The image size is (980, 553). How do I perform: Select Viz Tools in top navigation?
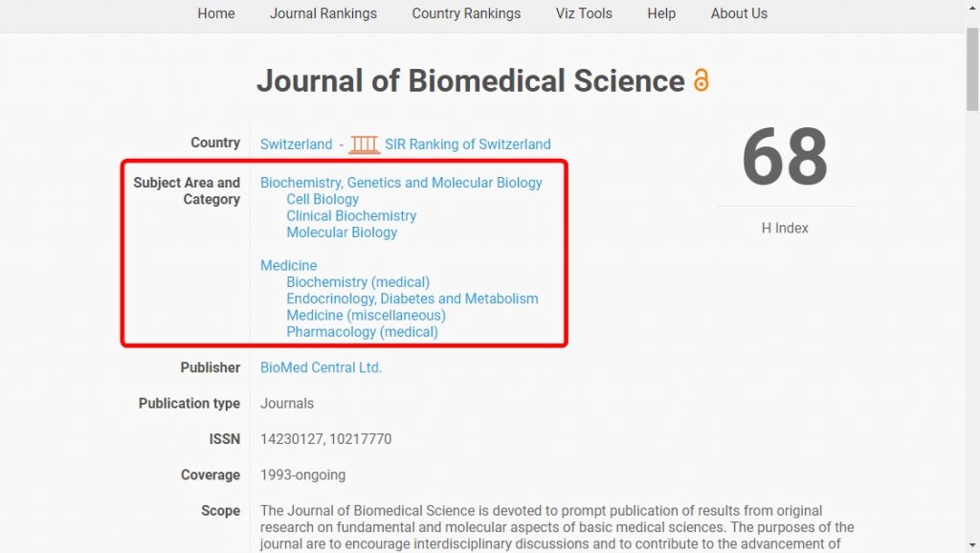(584, 13)
